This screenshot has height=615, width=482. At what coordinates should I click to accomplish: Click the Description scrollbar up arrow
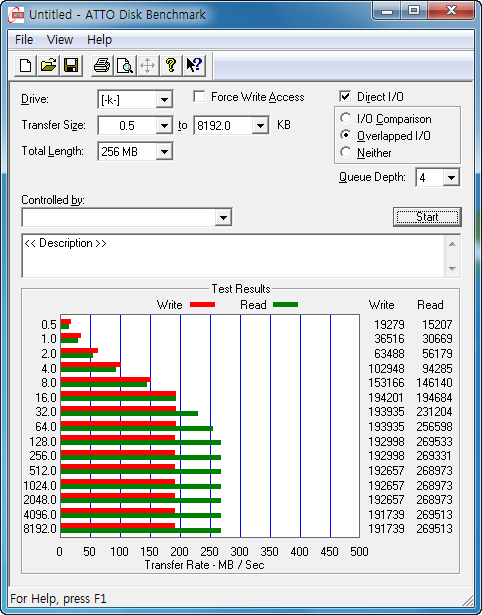452,244
